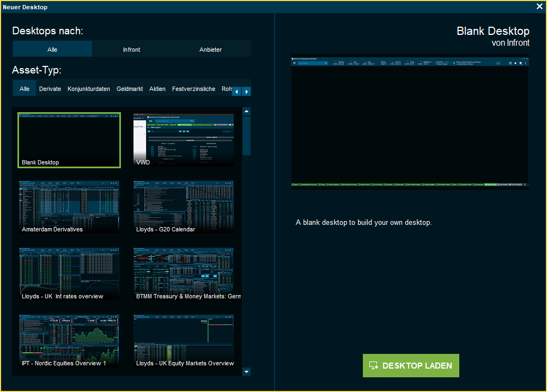The image size is (547, 392).
Task: Filter asset type by Konjunkturdaten
Action: coord(89,89)
